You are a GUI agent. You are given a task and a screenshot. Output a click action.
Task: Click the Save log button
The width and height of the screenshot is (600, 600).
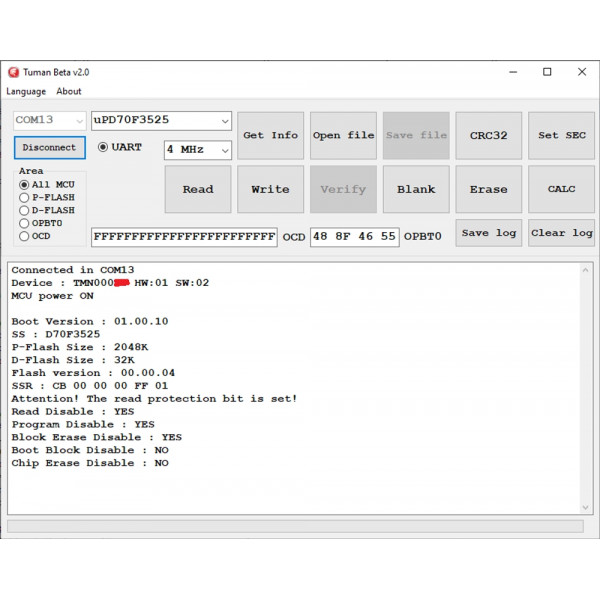pos(489,233)
